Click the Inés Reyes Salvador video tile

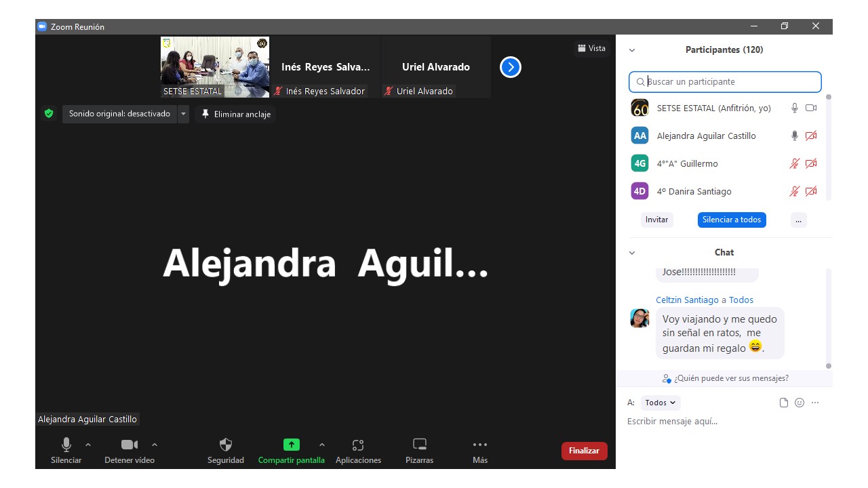[325, 67]
